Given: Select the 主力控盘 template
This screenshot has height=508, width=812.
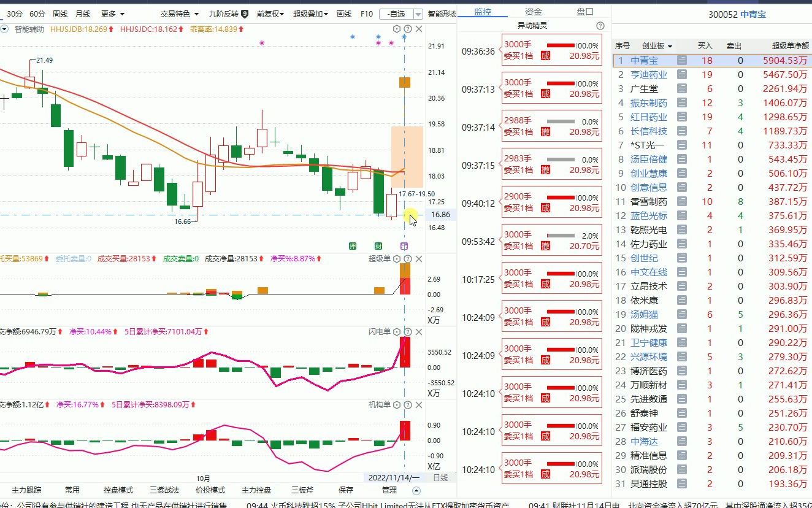Looking at the screenshot, I should point(256,490).
